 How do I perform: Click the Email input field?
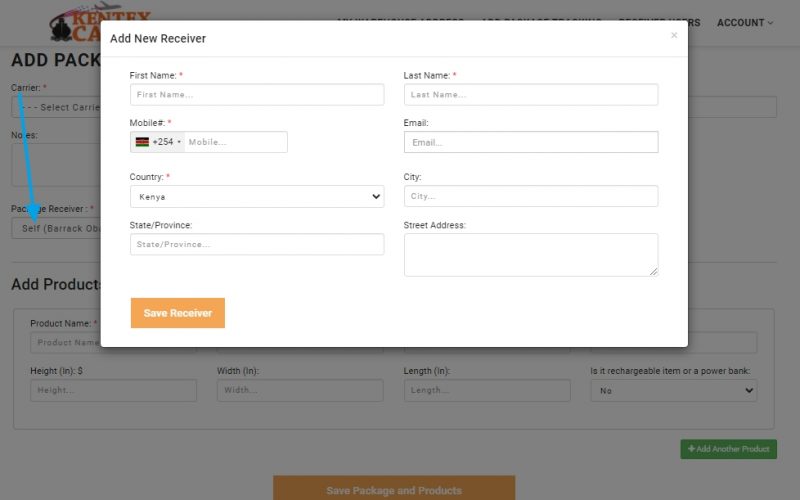pyautogui.click(x=531, y=142)
